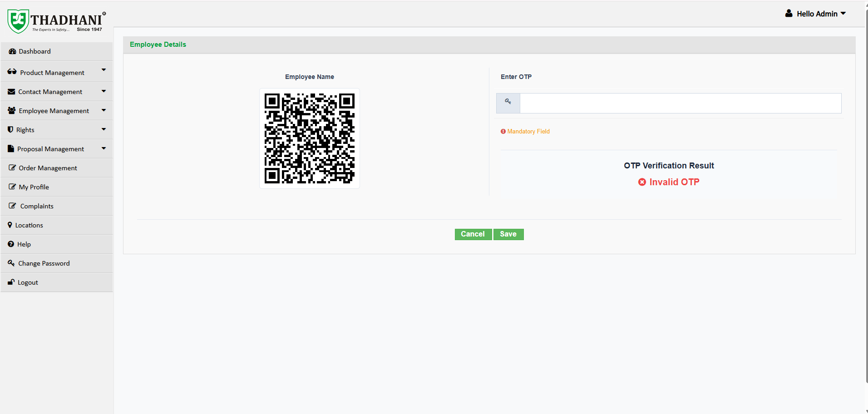
Task: Click the Invalid OTP error message
Action: (x=674, y=182)
